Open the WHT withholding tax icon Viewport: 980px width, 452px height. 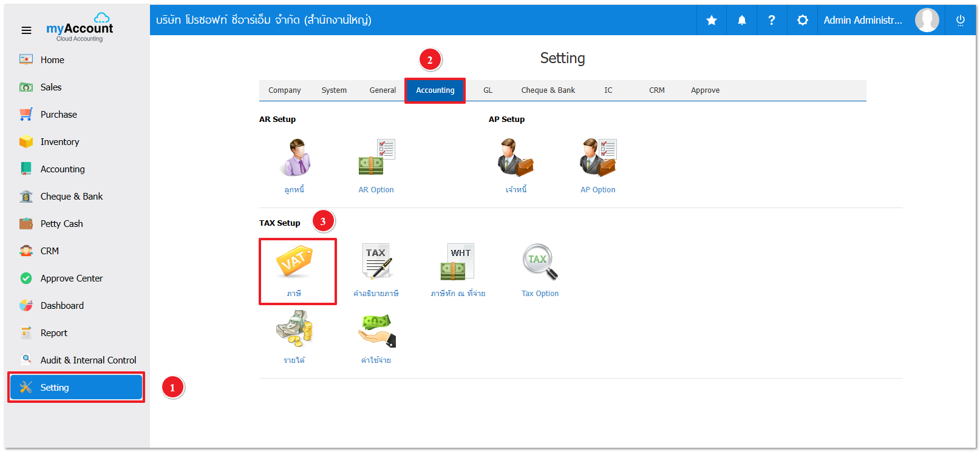[x=457, y=262]
